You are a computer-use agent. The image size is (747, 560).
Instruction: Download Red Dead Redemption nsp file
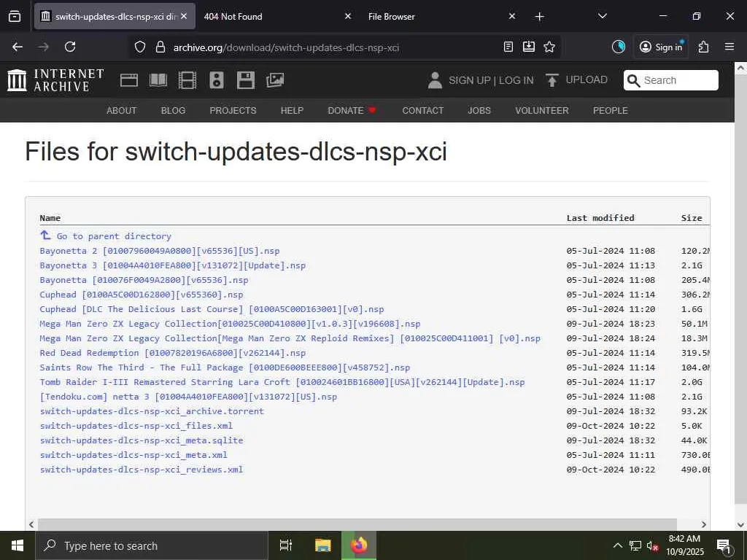coord(173,353)
